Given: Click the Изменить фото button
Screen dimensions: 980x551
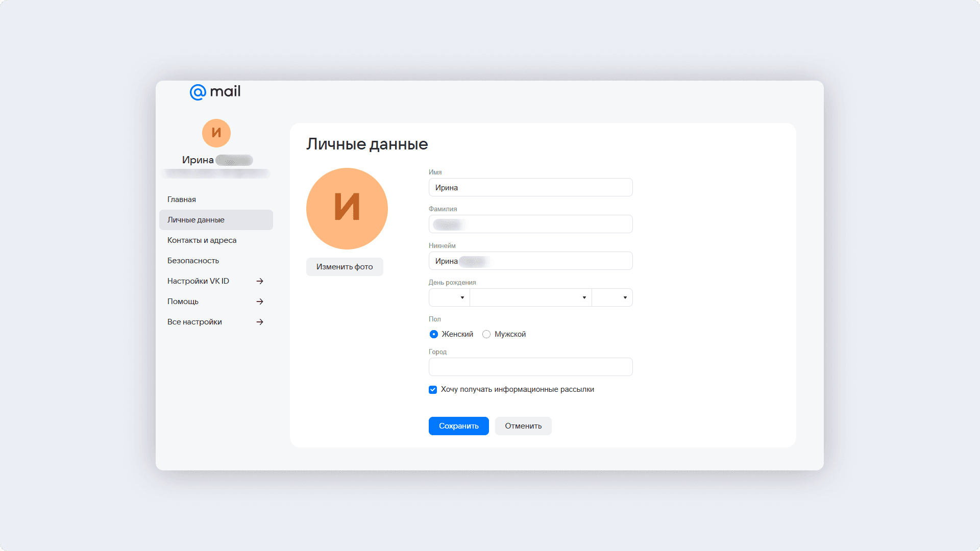Looking at the screenshot, I should point(345,267).
